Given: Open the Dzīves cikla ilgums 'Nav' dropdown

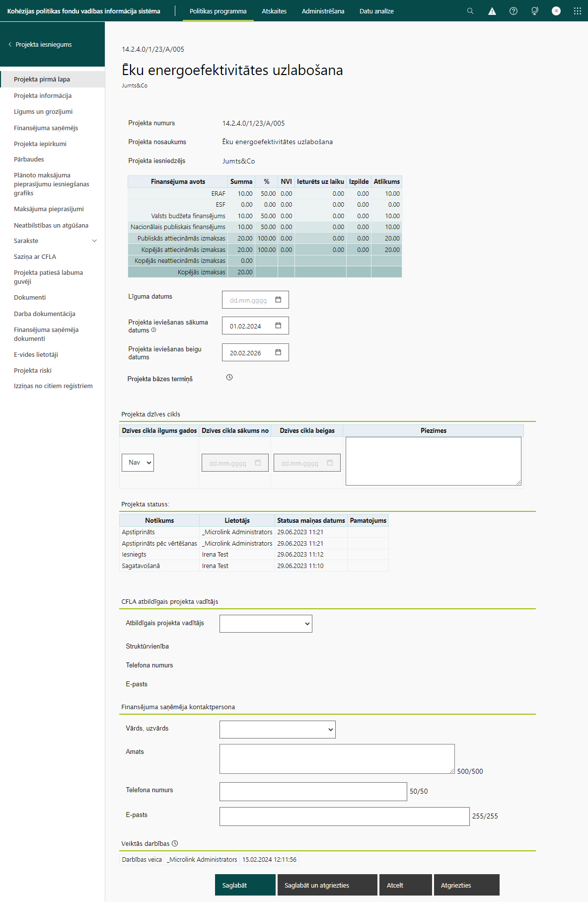Looking at the screenshot, I should point(138,463).
